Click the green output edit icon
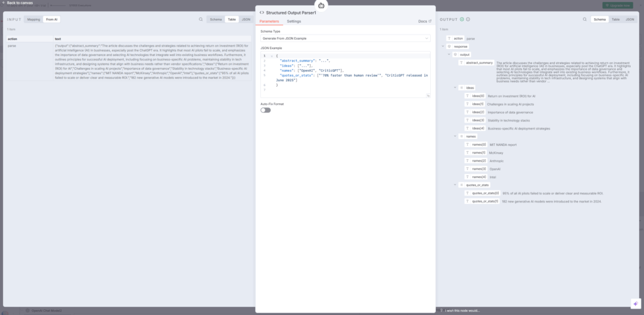Screen dimensions: 644x315 (x=462, y=19)
